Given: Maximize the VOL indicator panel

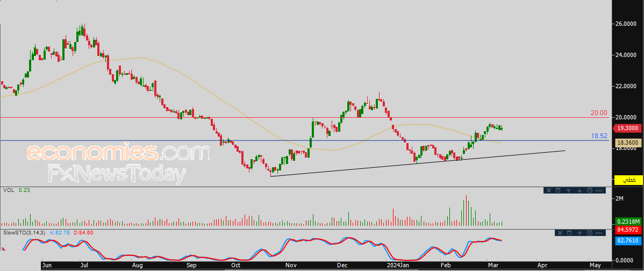Looking at the screenshot, I should click(x=558, y=190).
